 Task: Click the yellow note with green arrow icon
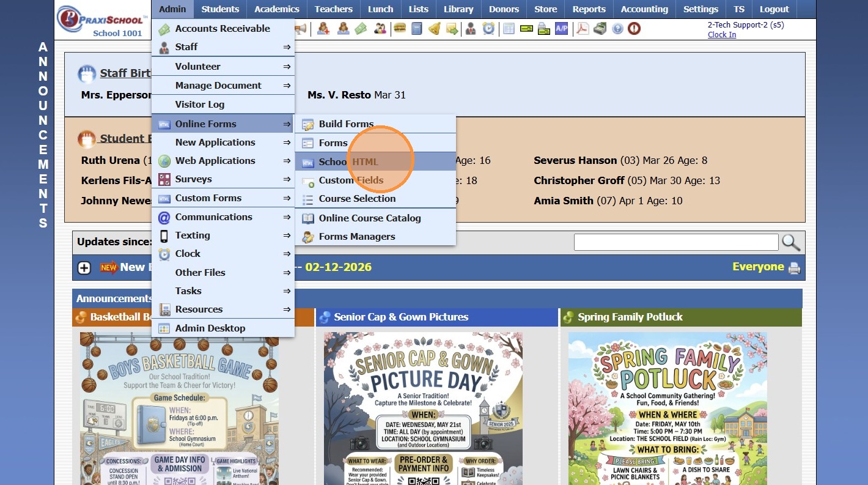(452, 28)
